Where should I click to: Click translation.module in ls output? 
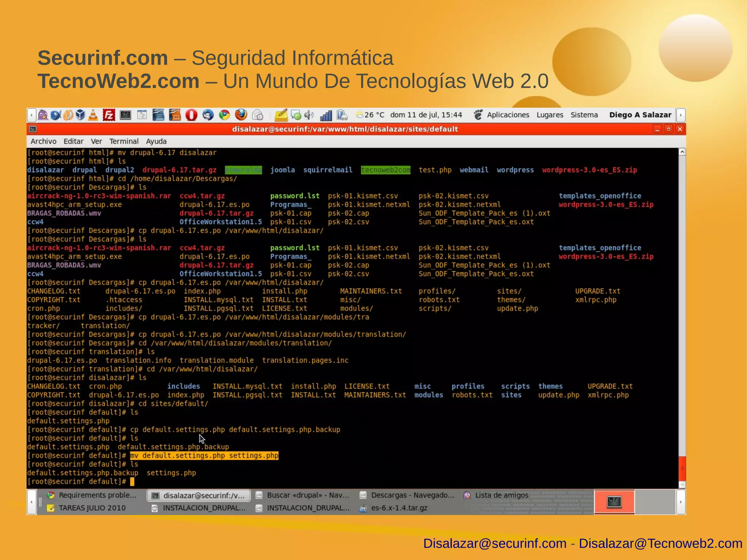217,360
